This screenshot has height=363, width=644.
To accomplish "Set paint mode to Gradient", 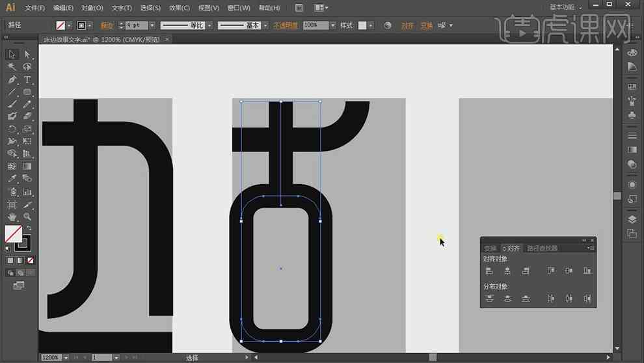I will pyautogui.click(x=20, y=260).
